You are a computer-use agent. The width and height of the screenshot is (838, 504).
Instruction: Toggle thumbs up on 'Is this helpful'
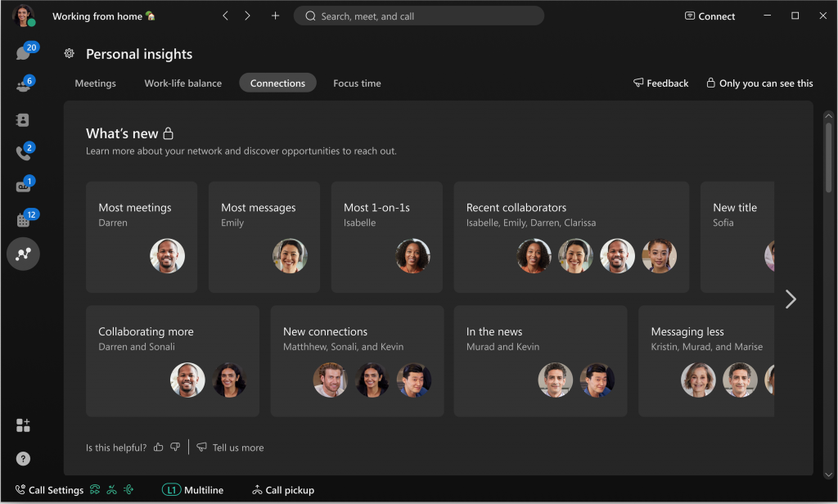point(158,448)
